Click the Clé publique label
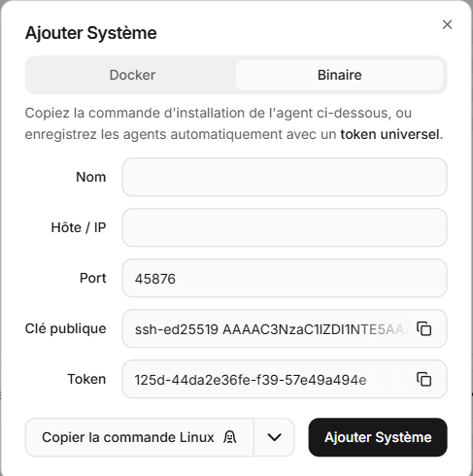The width and height of the screenshot is (473, 476). [x=66, y=328]
